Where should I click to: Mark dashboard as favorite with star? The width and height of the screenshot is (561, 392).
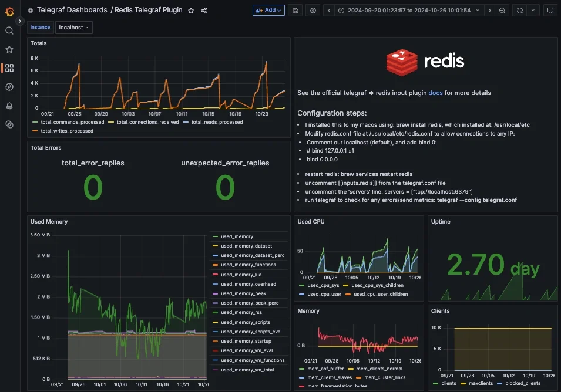[191, 11]
